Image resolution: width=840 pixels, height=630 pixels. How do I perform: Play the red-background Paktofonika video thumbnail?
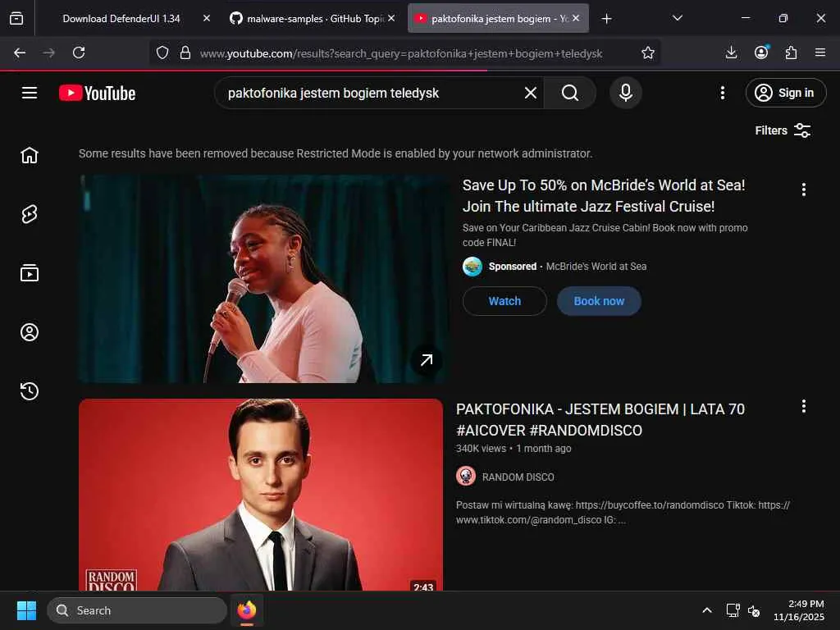coord(261,495)
